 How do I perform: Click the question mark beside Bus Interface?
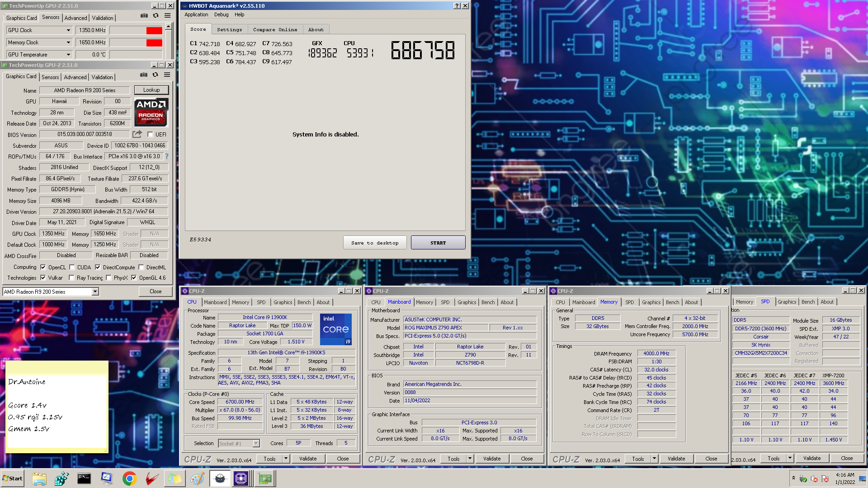click(x=166, y=156)
